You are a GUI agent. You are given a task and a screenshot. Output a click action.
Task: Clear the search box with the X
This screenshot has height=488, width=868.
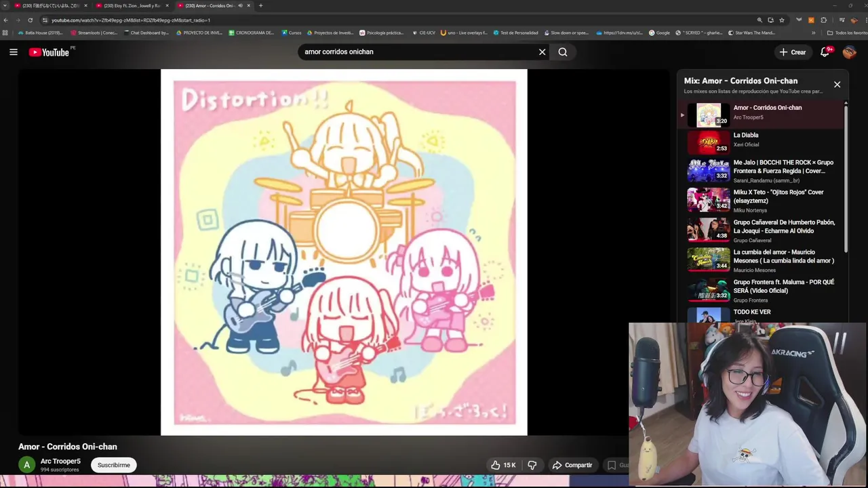click(542, 52)
